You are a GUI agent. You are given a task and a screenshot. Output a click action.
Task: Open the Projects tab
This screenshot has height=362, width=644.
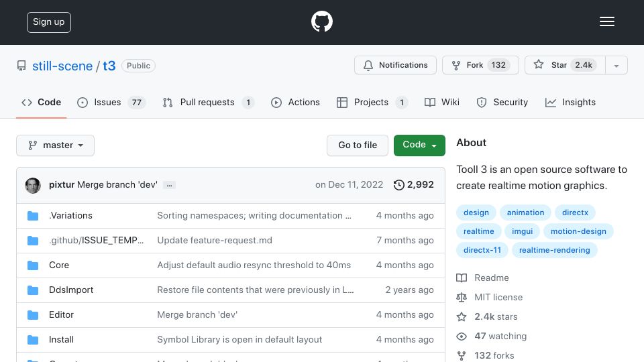(372, 102)
